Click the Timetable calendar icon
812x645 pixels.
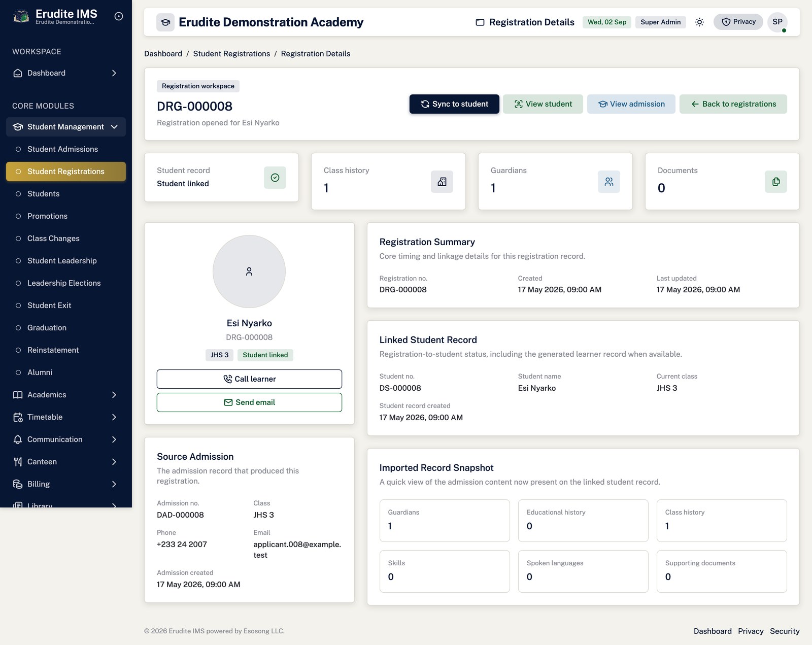[x=18, y=417]
